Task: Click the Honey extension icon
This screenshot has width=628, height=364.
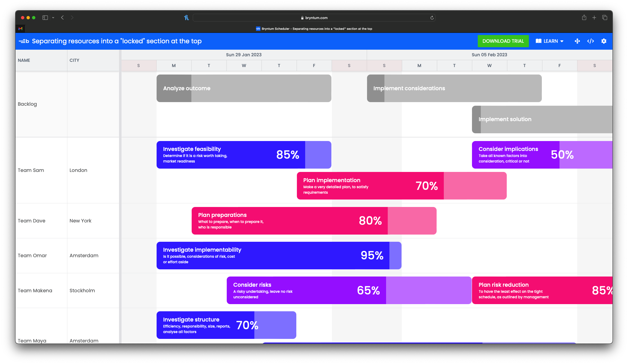Action: coord(186,18)
